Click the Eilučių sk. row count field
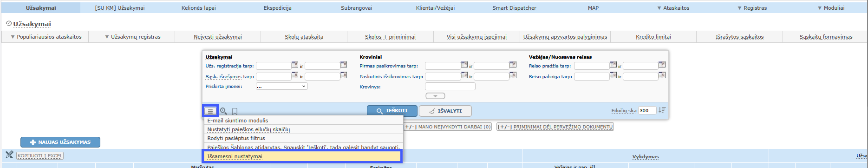868x168 pixels. [647, 110]
